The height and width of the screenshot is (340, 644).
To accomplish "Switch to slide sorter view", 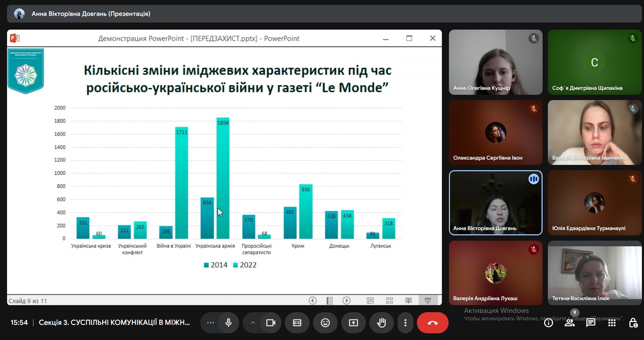I will click(389, 301).
